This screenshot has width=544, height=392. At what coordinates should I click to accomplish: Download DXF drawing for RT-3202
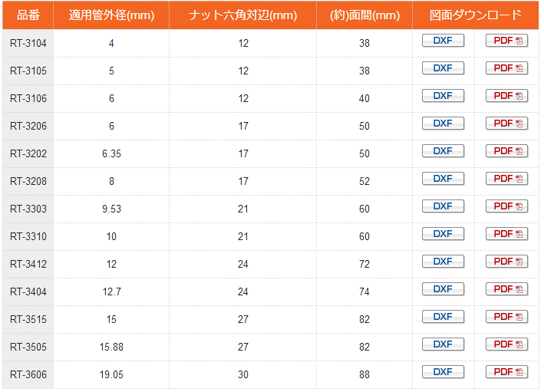point(443,151)
